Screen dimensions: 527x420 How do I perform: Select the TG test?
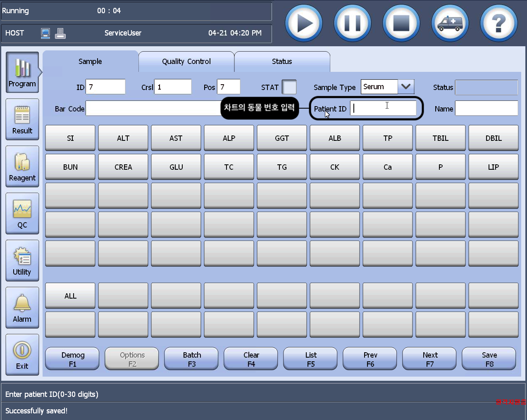(x=282, y=167)
